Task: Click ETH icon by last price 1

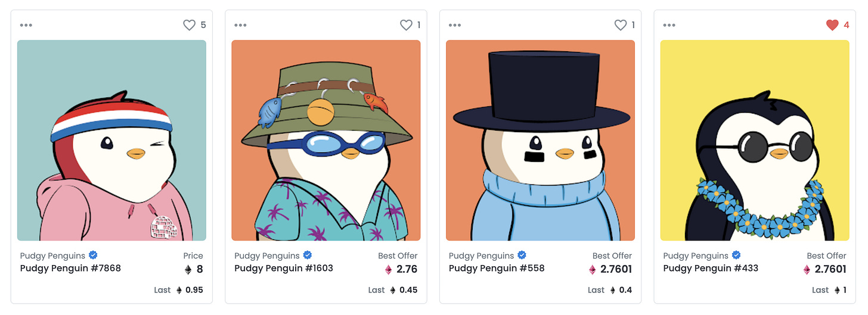Action: pyautogui.click(x=826, y=290)
